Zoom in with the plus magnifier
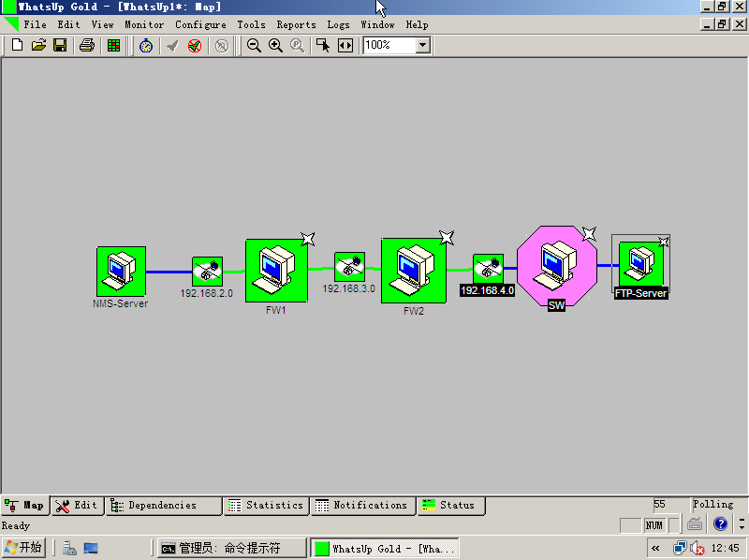This screenshot has height=560, width=749. pos(275,45)
